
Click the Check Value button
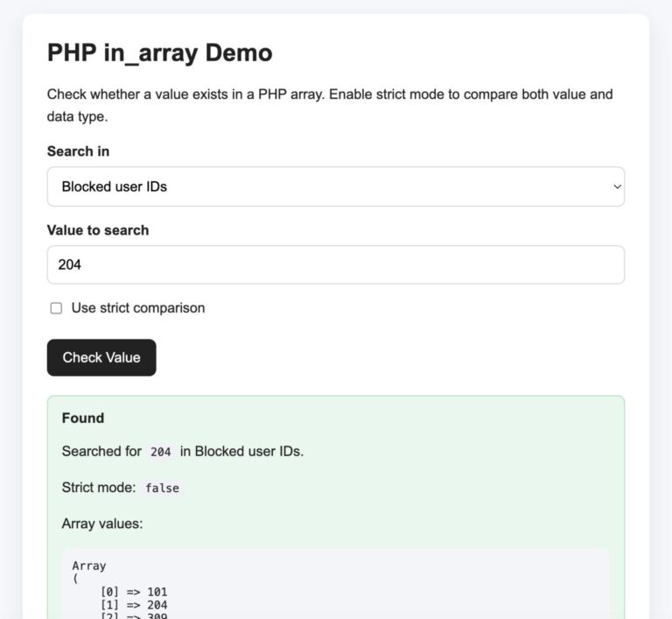point(101,357)
